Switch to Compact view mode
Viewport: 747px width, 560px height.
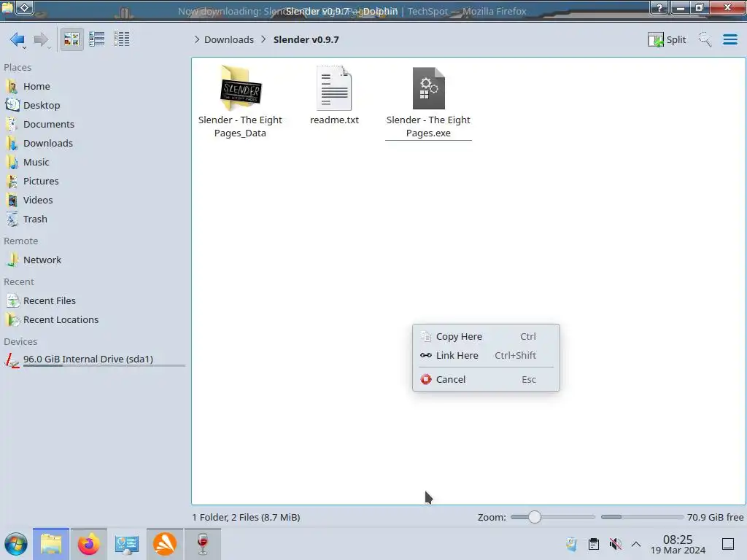coord(97,39)
